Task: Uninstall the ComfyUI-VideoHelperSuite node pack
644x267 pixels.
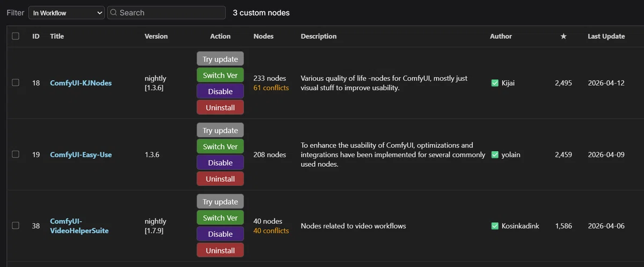Action: pyautogui.click(x=220, y=250)
